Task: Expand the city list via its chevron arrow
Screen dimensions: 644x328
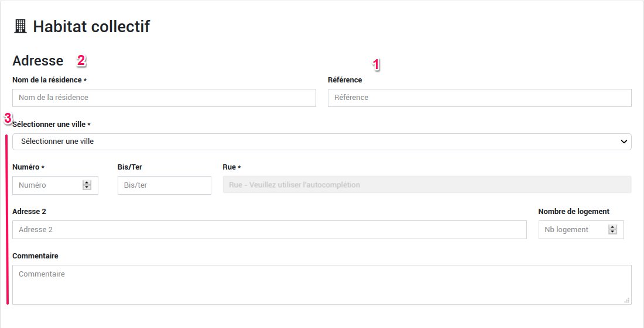Action: coord(623,141)
